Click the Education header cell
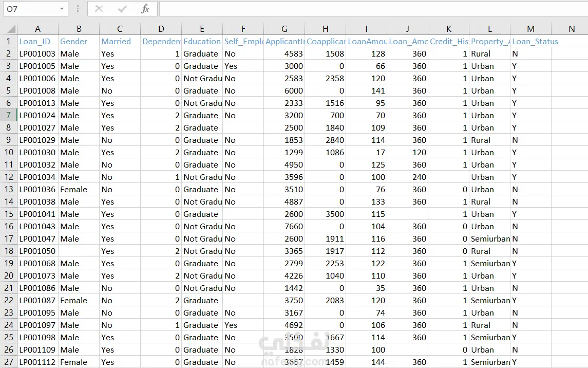 pos(202,41)
